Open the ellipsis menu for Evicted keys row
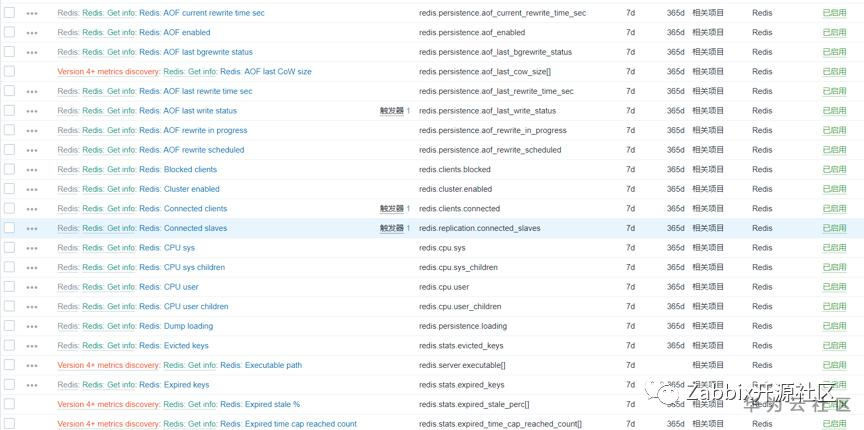864x430 pixels. click(32, 346)
